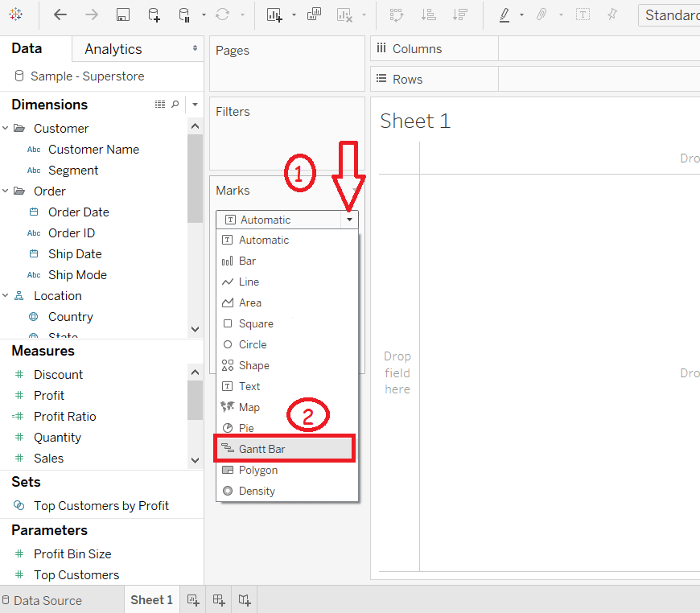
Task: Select the Ship Mode dimension
Action: coord(78,274)
